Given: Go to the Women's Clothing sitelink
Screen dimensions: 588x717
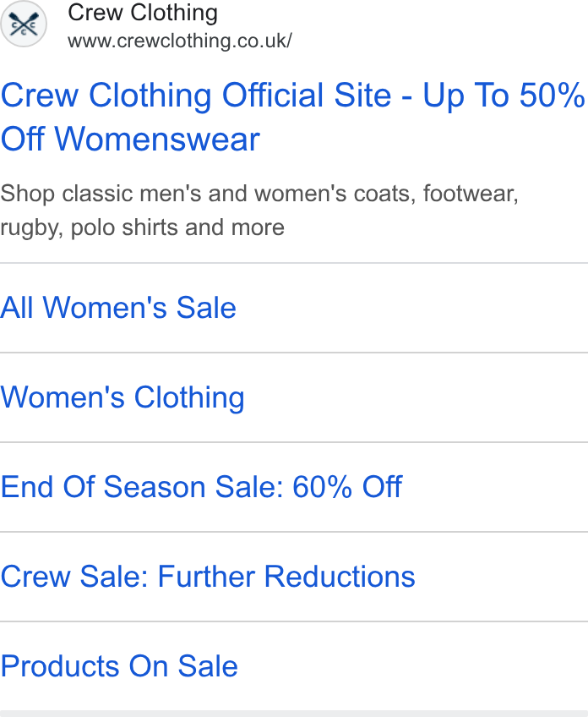Looking at the screenshot, I should [122, 397].
